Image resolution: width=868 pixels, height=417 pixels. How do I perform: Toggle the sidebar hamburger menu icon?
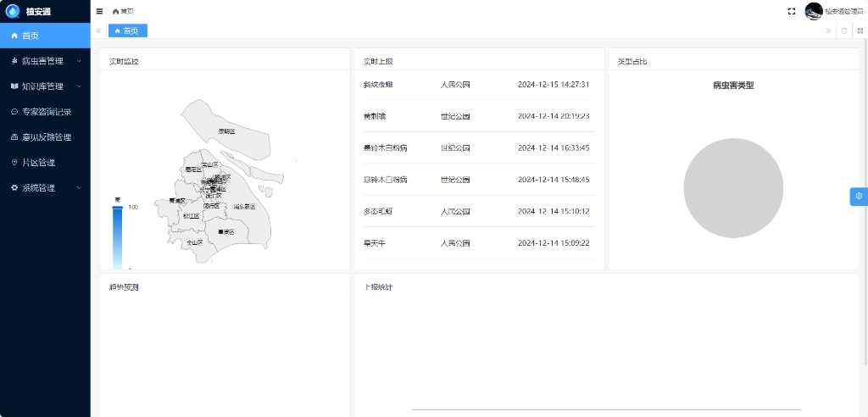pos(100,11)
